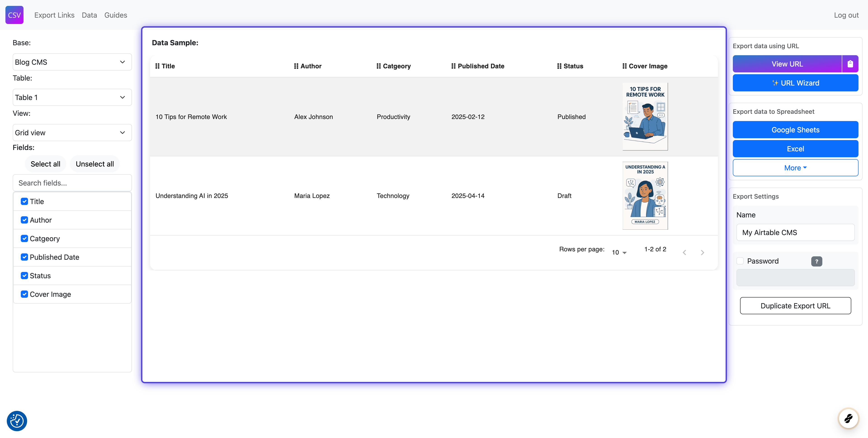The width and height of the screenshot is (868, 438).
Task: Click the Google Sheets export button
Action: (795, 130)
